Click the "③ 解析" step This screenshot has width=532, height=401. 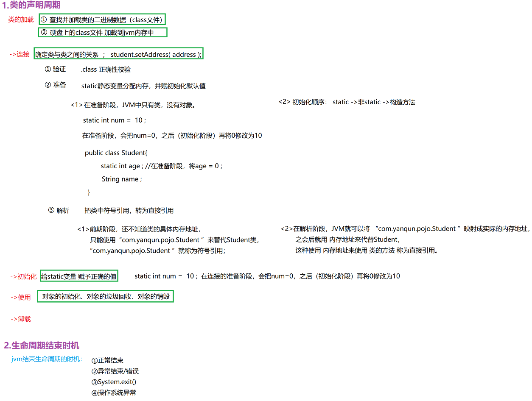[59, 210]
